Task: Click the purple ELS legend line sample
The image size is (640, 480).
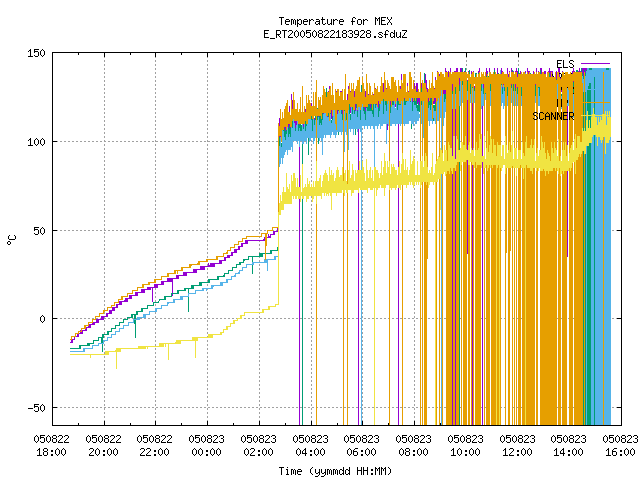Action: point(596,64)
